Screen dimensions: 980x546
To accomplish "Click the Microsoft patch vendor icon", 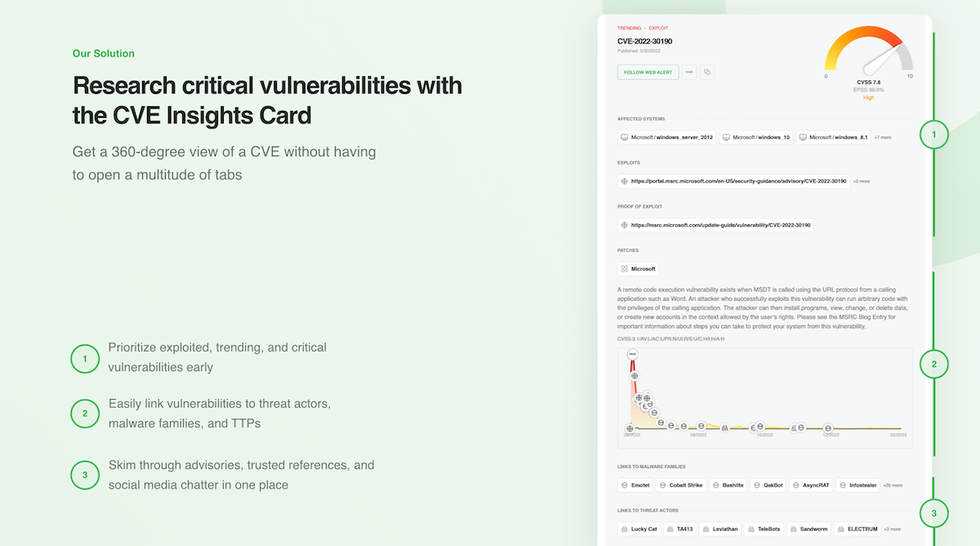I will tap(625, 269).
